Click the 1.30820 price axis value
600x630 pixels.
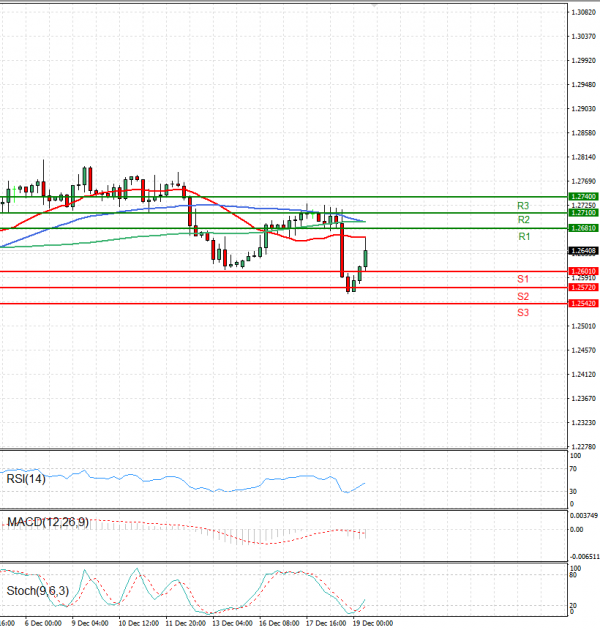(x=584, y=12)
